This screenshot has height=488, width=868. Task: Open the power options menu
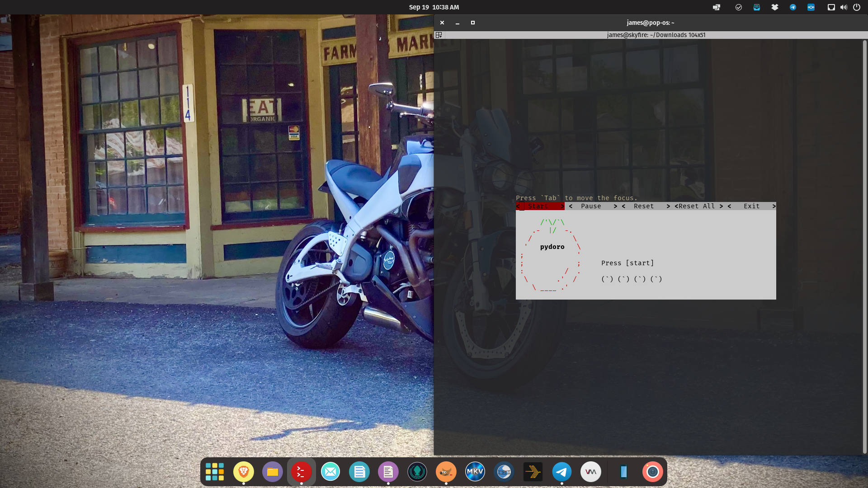pos(856,7)
